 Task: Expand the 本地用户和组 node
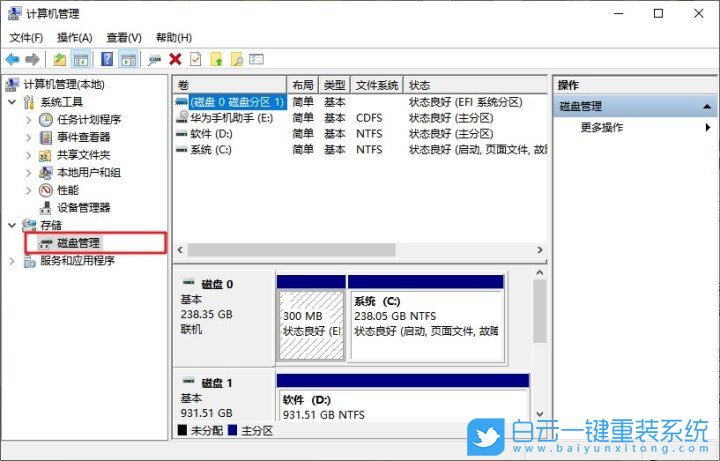tap(28, 173)
